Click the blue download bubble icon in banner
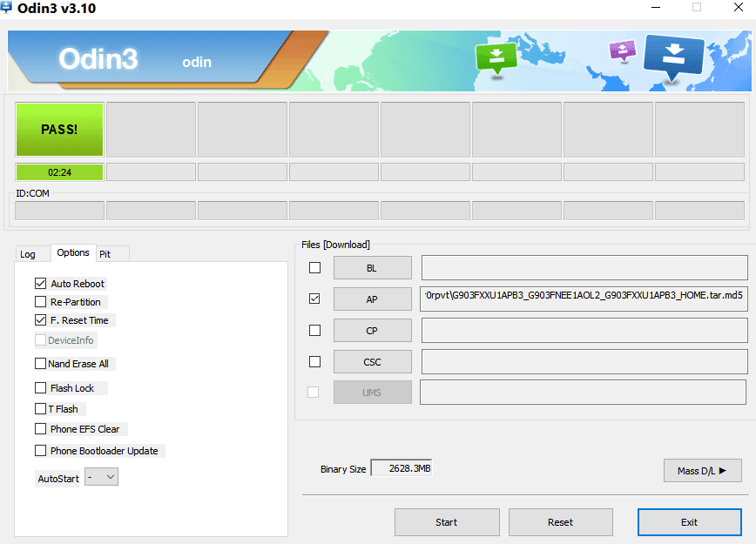 tap(673, 57)
